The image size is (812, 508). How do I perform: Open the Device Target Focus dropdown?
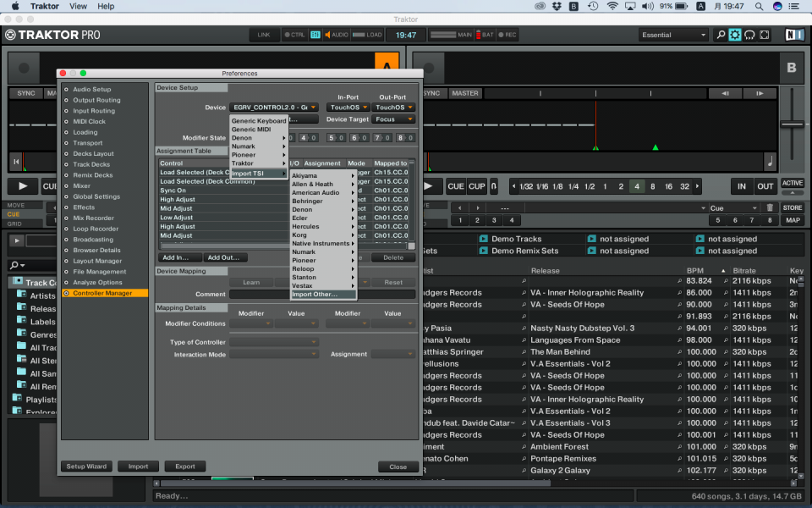[393, 119]
